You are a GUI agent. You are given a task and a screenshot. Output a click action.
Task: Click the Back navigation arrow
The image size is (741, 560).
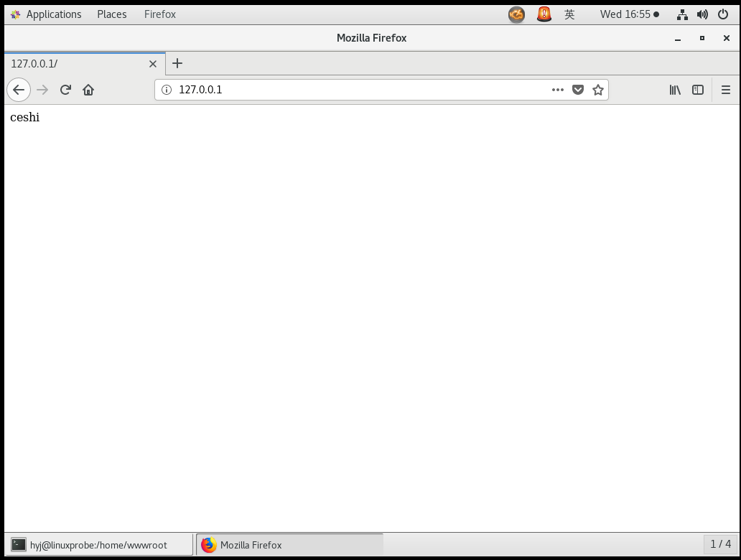19,90
